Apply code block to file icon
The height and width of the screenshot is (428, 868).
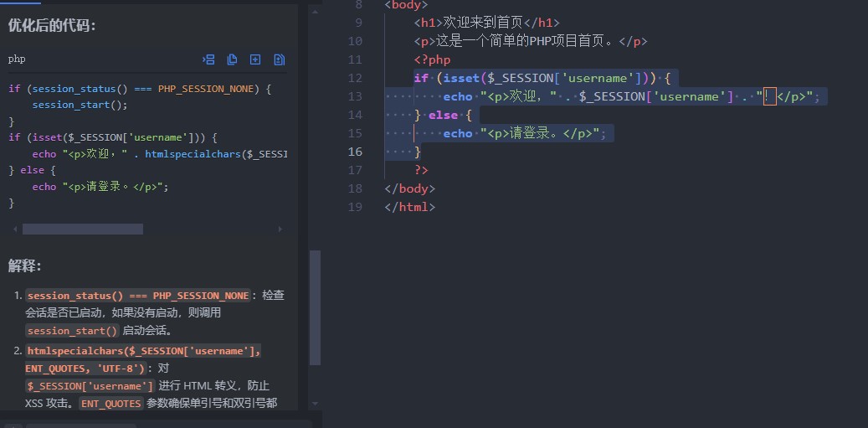coord(279,59)
